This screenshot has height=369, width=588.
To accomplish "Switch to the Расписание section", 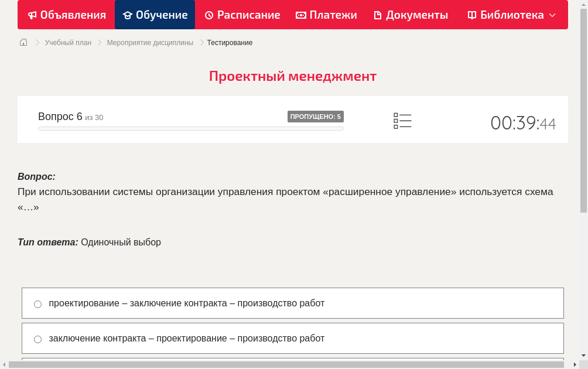I will [x=242, y=15].
